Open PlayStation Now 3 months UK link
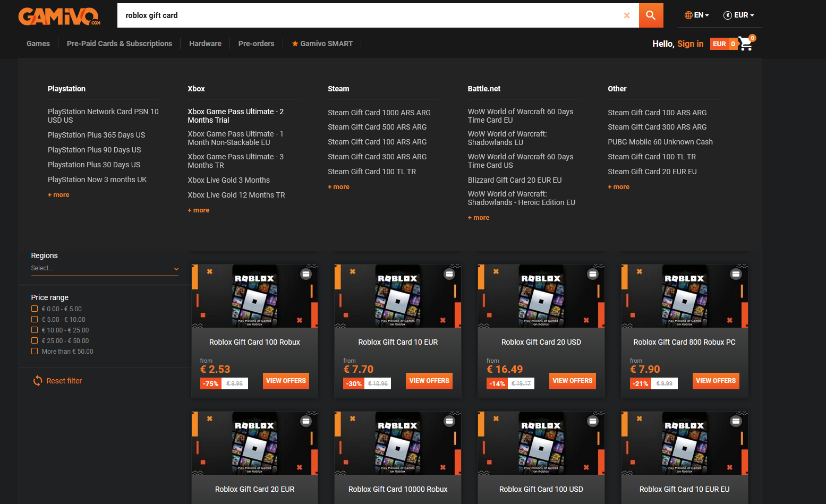The width and height of the screenshot is (826, 504). 97,180
